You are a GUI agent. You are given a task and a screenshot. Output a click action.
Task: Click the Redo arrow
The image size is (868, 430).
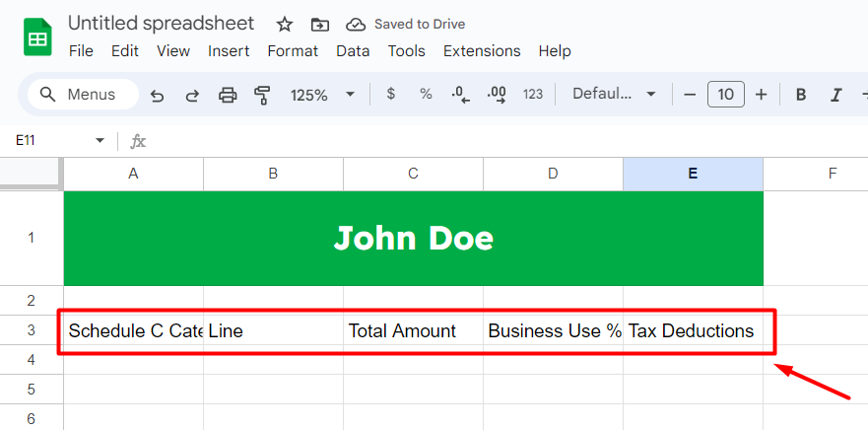192,96
